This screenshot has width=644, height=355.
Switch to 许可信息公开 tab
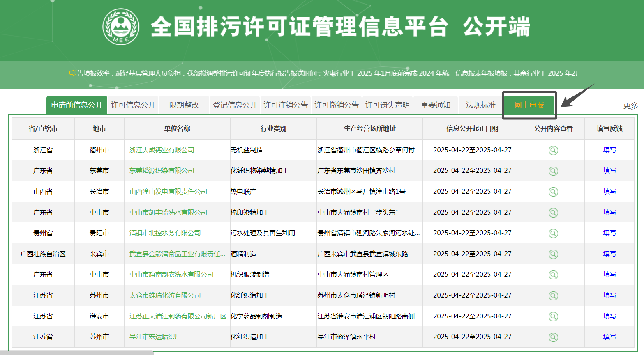tap(133, 105)
